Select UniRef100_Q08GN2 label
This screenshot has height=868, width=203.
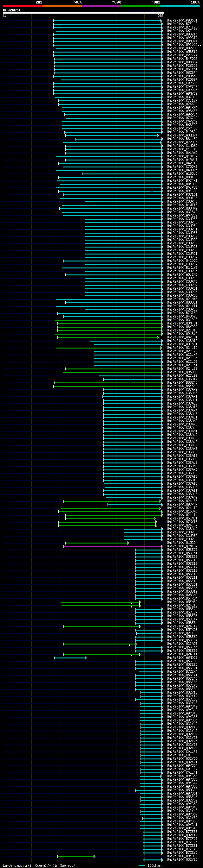pyautogui.click(x=182, y=595)
